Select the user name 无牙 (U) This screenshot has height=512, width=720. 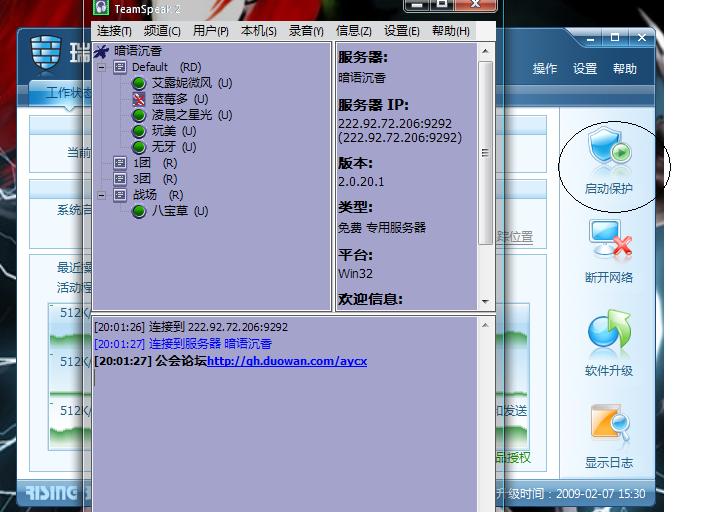(x=174, y=147)
